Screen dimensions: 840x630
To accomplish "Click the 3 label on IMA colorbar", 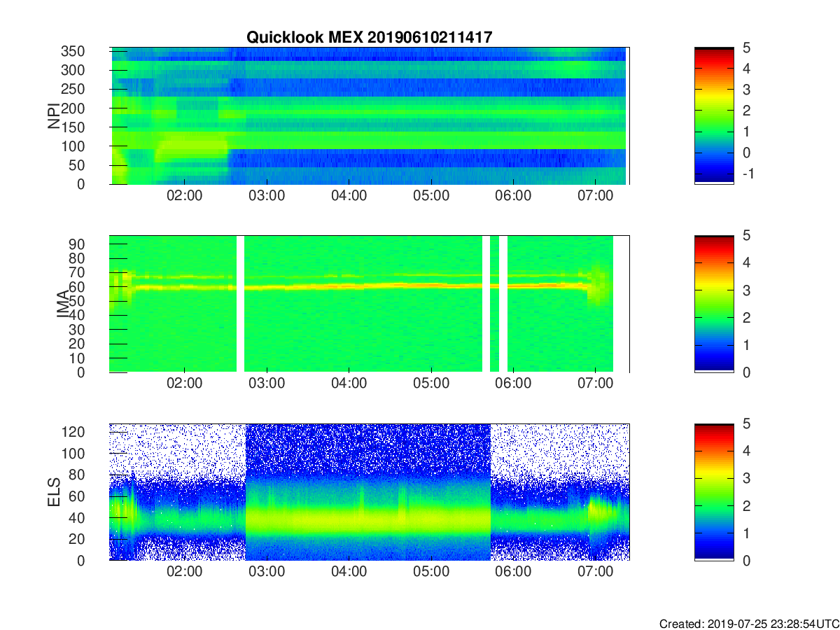I will 745,290.
